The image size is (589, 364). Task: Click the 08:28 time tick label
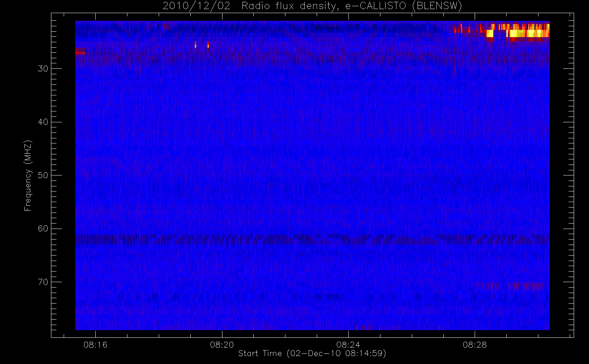pyautogui.click(x=475, y=345)
